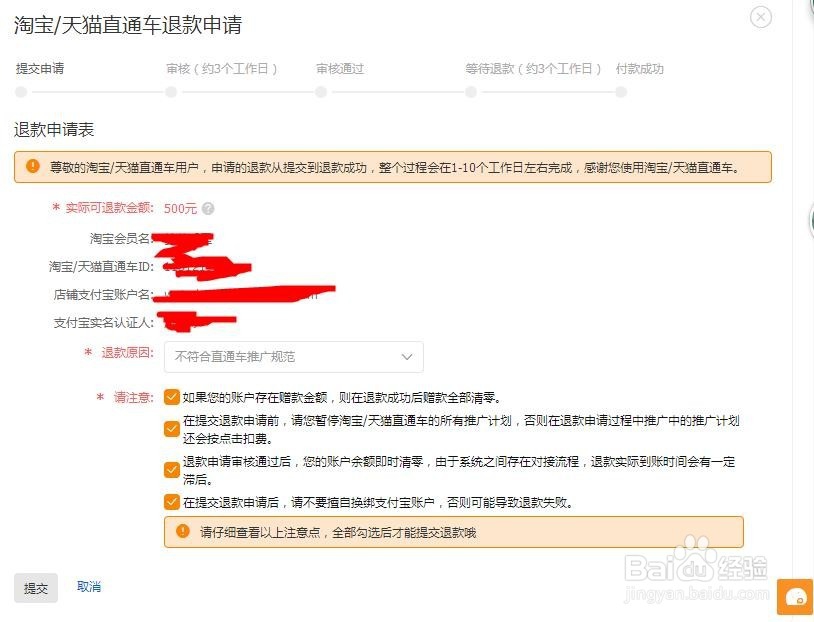Close the refund application dialog
This screenshot has height=622, width=814.
(x=761, y=18)
